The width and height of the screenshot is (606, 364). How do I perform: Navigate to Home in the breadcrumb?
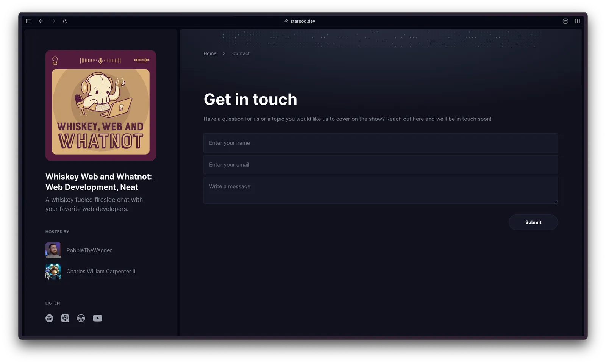pyautogui.click(x=210, y=53)
